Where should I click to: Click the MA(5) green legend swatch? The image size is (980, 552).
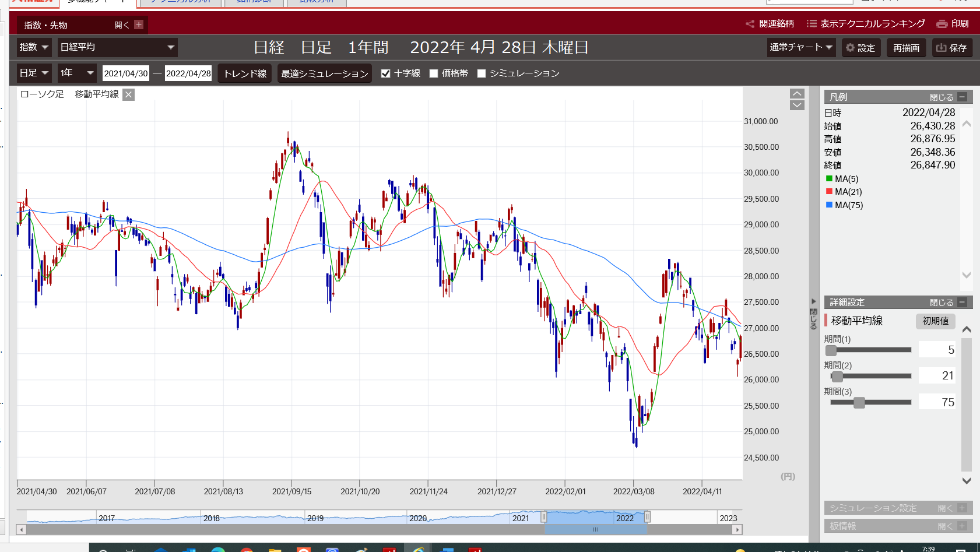(829, 178)
